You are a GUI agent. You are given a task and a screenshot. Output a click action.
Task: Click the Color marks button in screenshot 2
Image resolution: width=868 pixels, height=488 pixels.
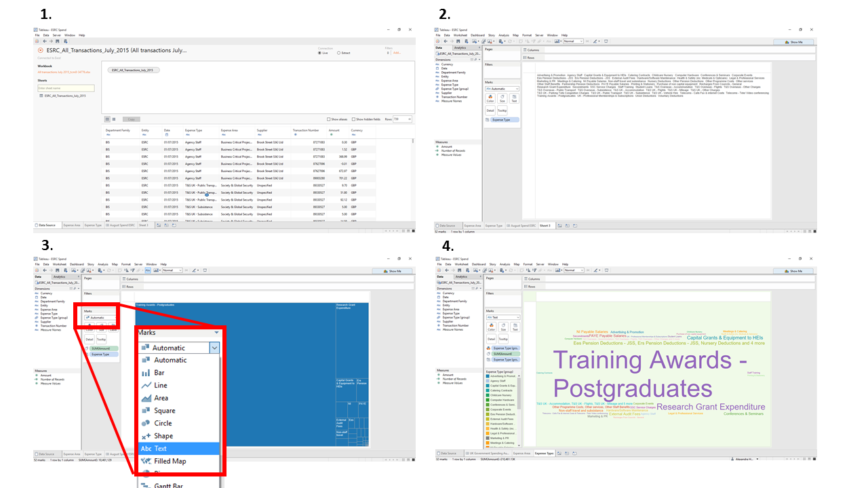pyautogui.click(x=490, y=99)
